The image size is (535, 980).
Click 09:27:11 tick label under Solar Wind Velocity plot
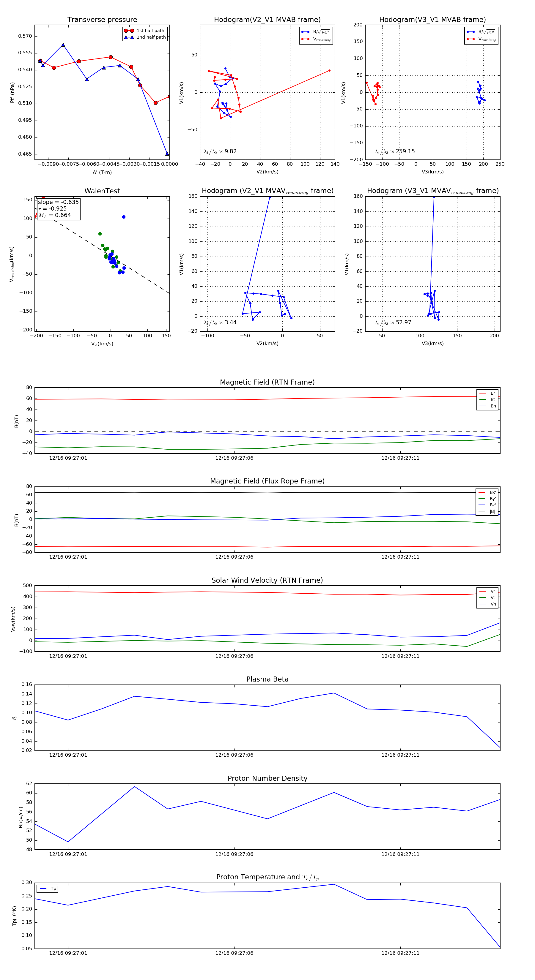tap(400, 656)
